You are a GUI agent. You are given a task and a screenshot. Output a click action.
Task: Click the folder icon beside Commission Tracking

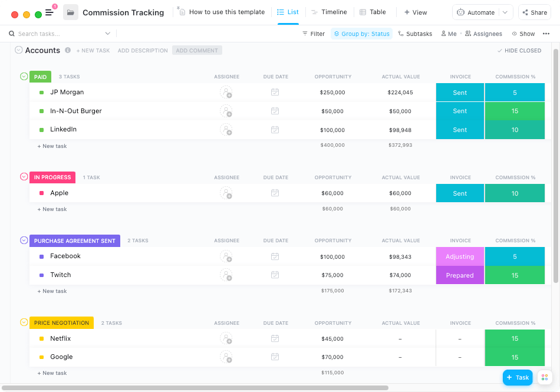click(x=71, y=12)
